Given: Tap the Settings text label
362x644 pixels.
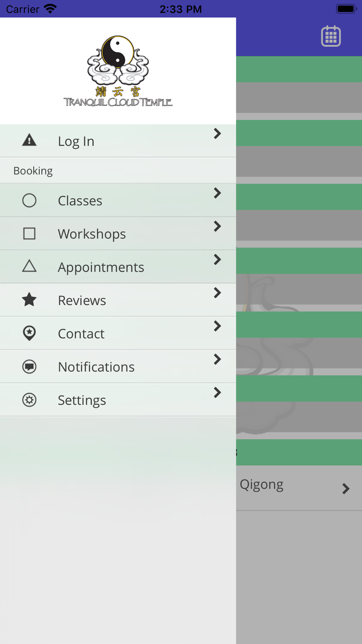Looking at the screenshot, I should [82, 400].
